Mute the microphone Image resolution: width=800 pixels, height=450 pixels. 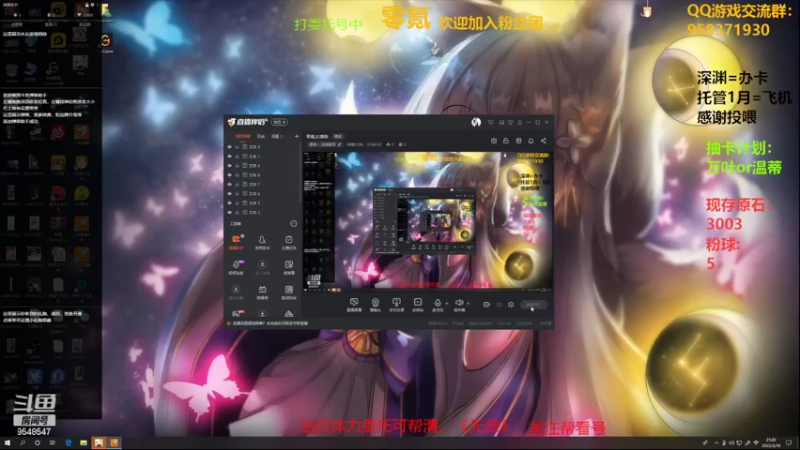coord(437,305)
